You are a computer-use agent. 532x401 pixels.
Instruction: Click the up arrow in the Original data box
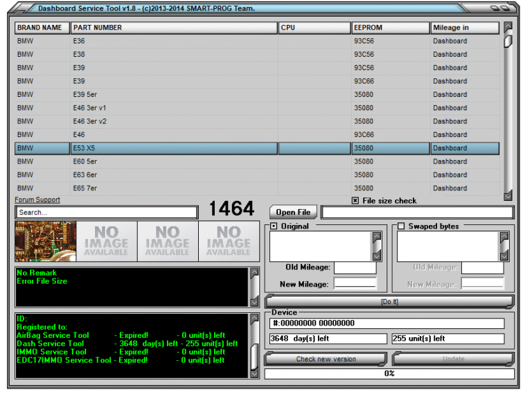click(x=377, y=237)
